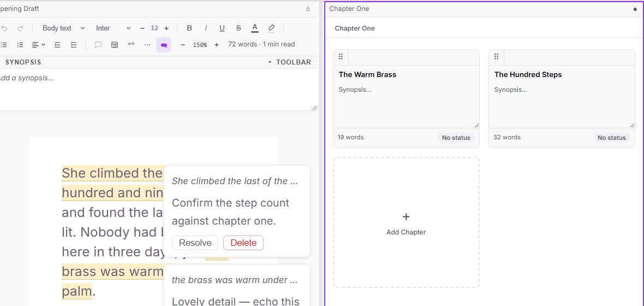
Task: Increase font size with plus button
Action: click(166, 28)
